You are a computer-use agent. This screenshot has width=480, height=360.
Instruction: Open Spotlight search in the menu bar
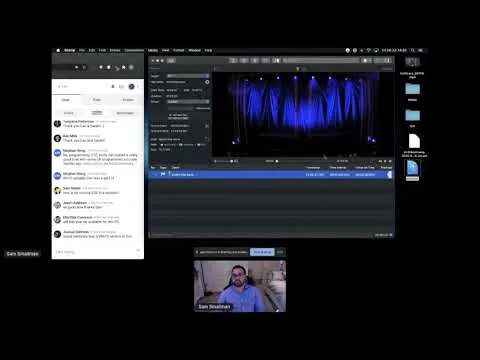(413, 50)
